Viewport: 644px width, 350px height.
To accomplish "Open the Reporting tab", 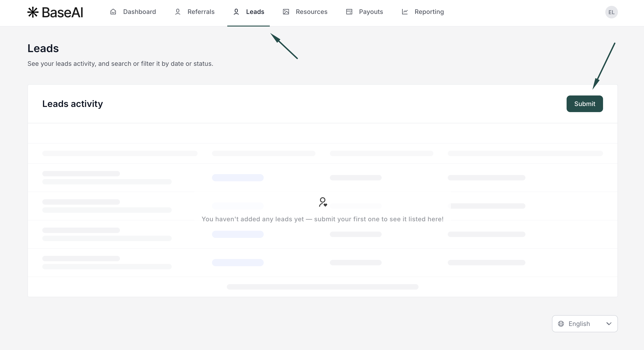I will click(x=429, y=12).
